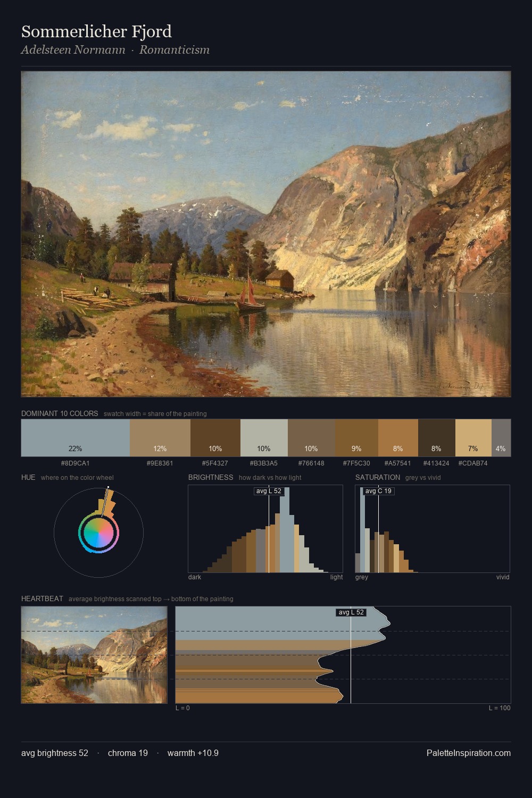
Task: Click the title 'Sommerlicher Fjord'
Action: [x=96, y=31]
